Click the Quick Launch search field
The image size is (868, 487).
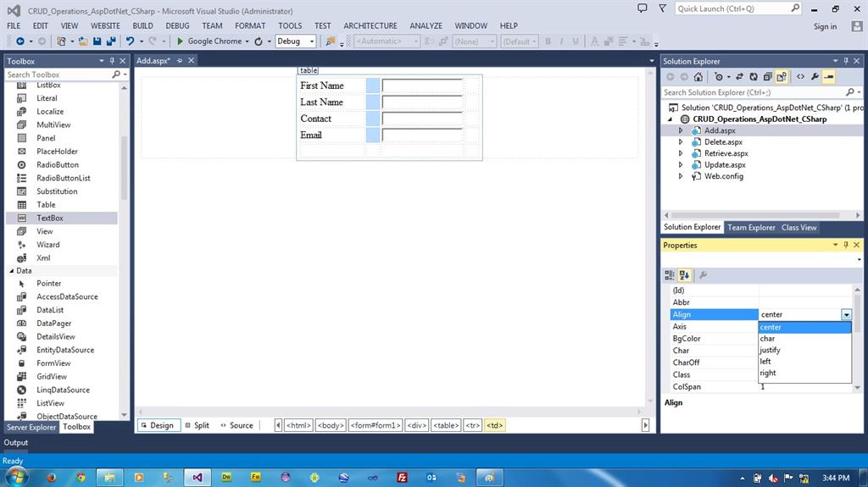pos(738,8)
